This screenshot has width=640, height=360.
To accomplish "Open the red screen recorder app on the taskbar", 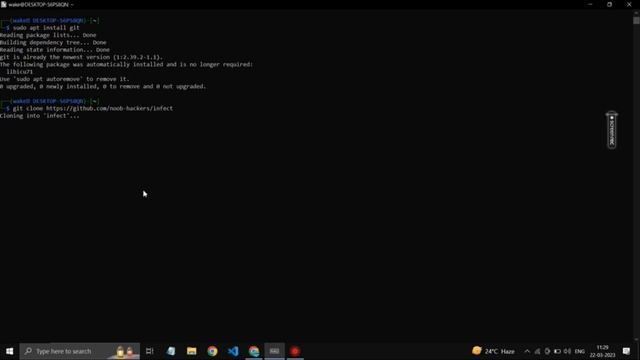I will pos(295,351).
